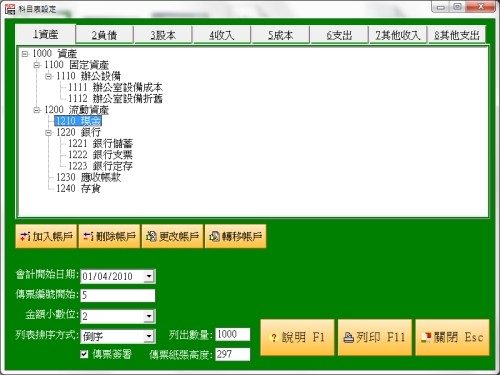This screenshot has height=375, width=500.
Task: Maximize the 科目表設定 window
Action: pos(458,7)
